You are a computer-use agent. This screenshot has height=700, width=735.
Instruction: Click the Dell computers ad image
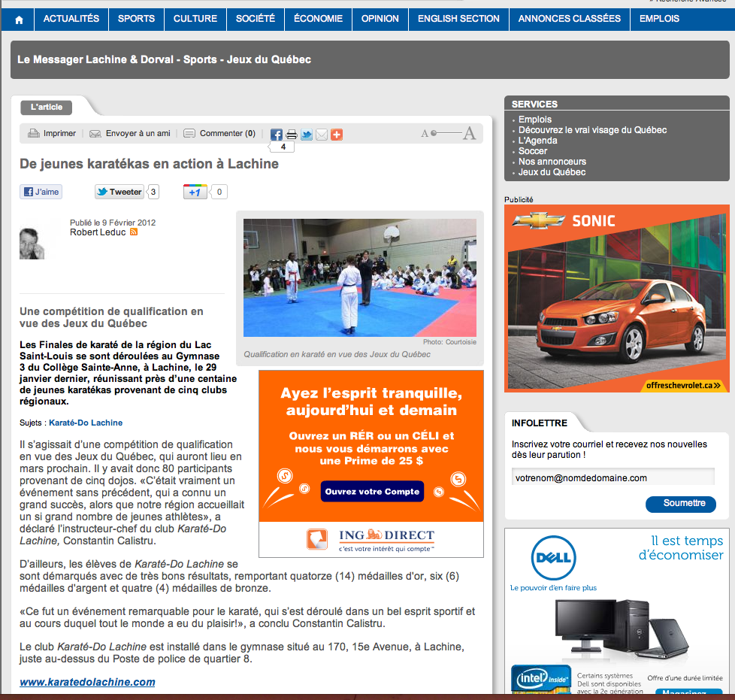pos(622,631)
